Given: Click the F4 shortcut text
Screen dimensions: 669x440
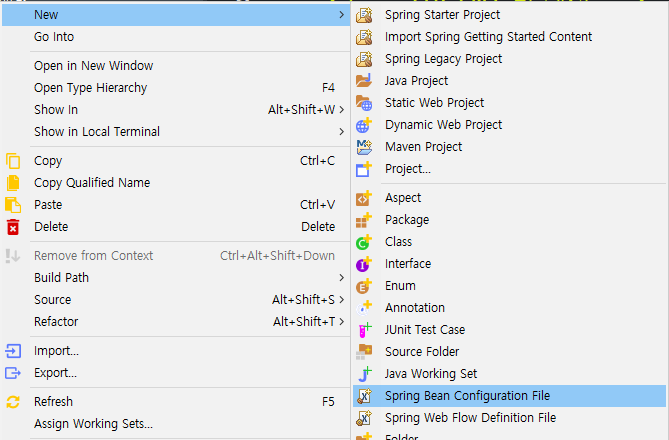Looking at the screenshot, I should (329, 88).
